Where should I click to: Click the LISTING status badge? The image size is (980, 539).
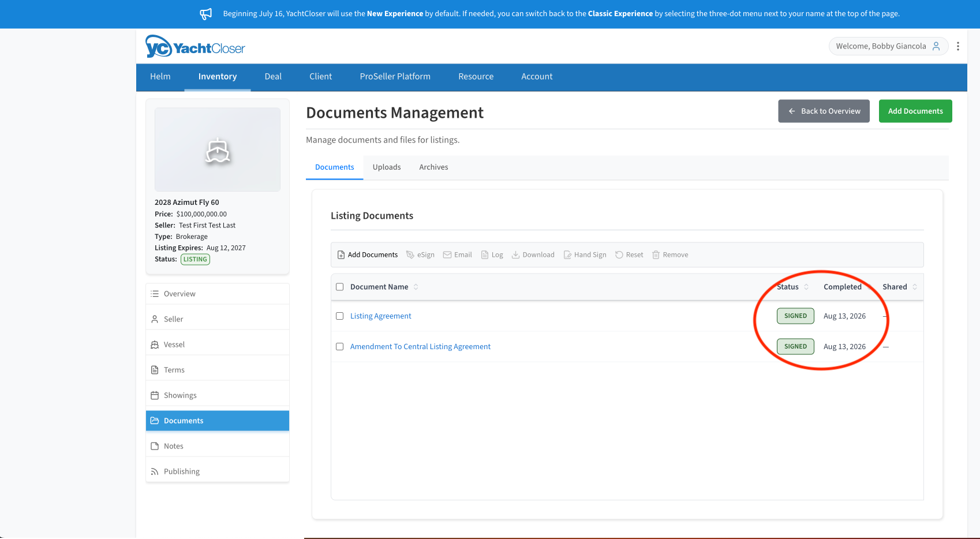[196, 260]
